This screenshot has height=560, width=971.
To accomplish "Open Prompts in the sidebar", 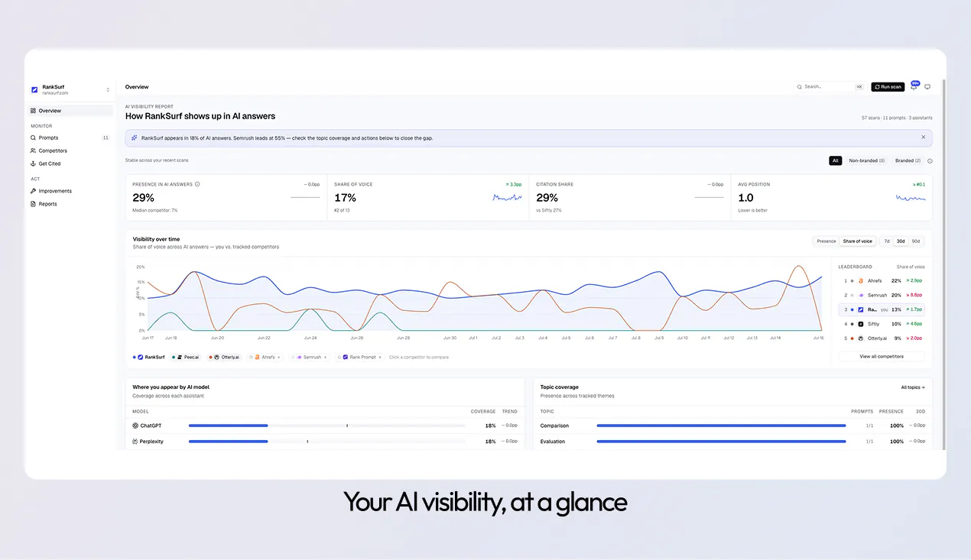I will 70,138.
